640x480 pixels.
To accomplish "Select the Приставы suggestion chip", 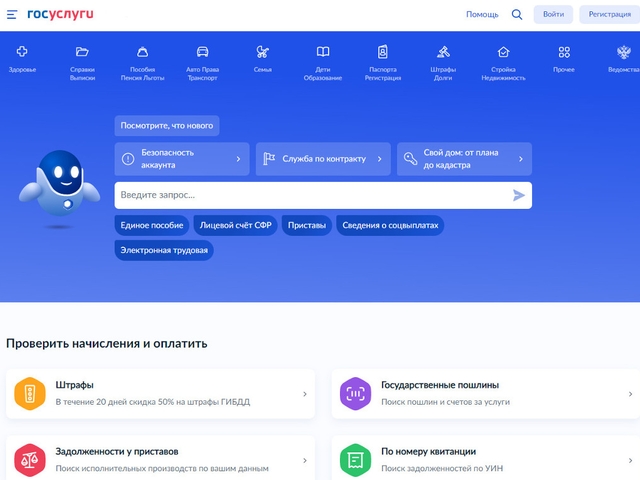I will tap(307, 225).
